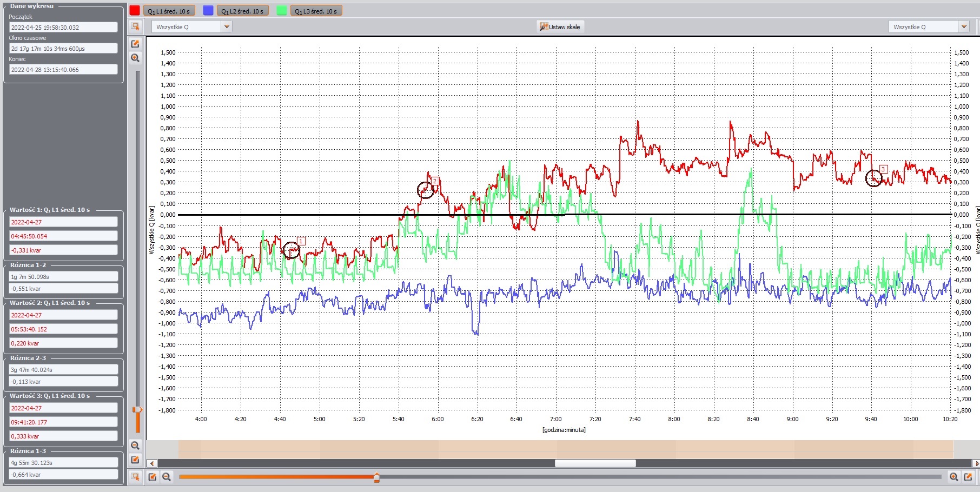The width and height of the screenshot is (980, 492).
Task: Click the Ustaw skalę button
Action: coord(560,26)
